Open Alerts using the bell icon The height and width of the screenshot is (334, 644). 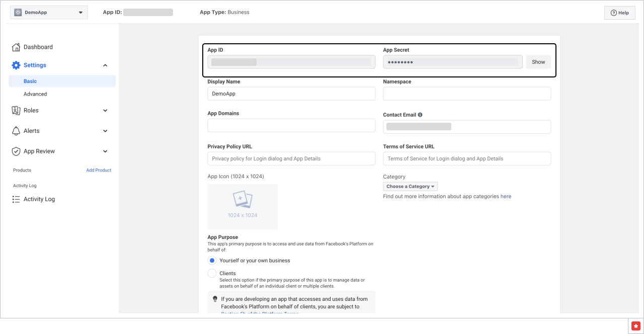tap(16, 130)
